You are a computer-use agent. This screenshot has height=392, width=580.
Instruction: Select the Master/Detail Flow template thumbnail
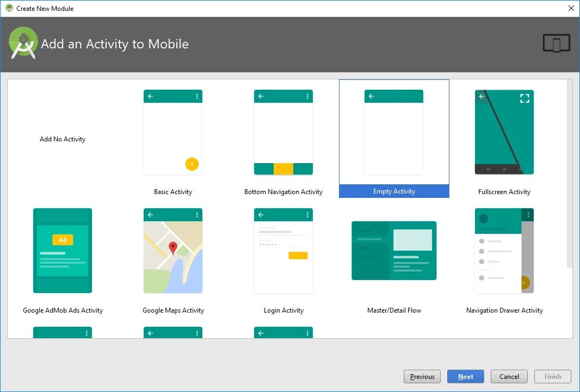click(x=394, y=251)
